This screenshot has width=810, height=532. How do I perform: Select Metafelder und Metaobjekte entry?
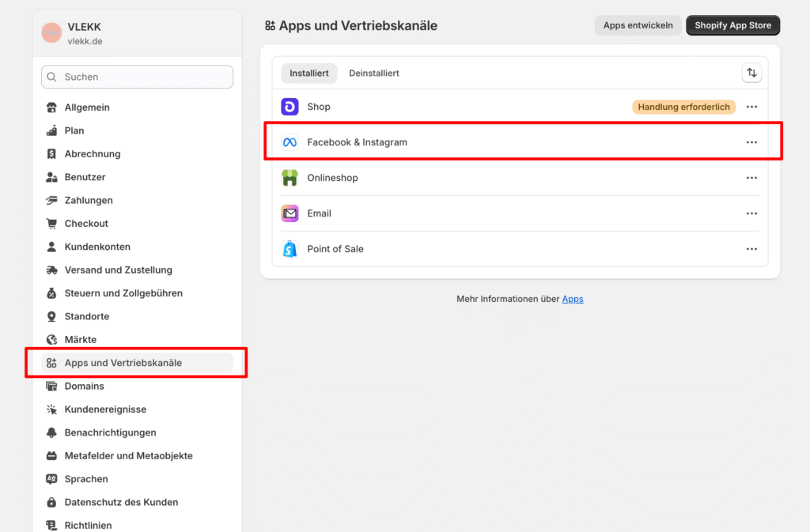137,455
